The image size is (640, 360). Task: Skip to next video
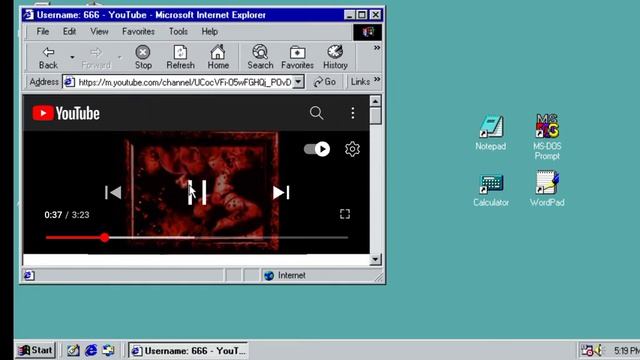281,192
